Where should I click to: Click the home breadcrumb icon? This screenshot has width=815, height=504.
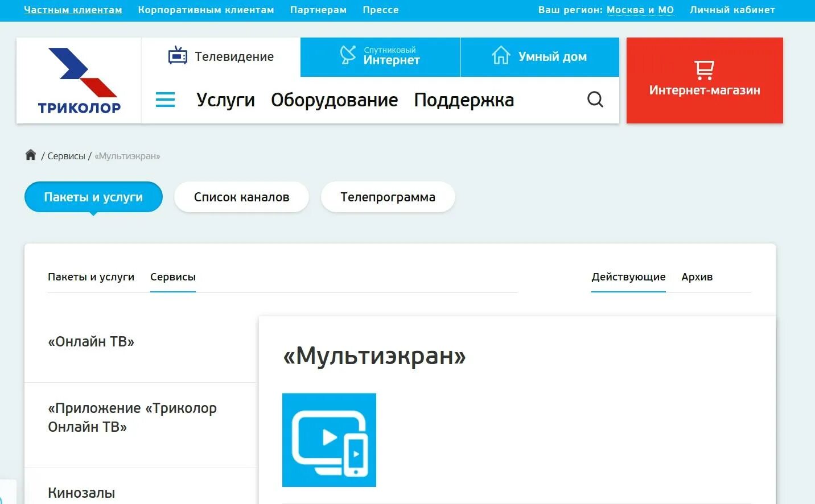point(31,155)
